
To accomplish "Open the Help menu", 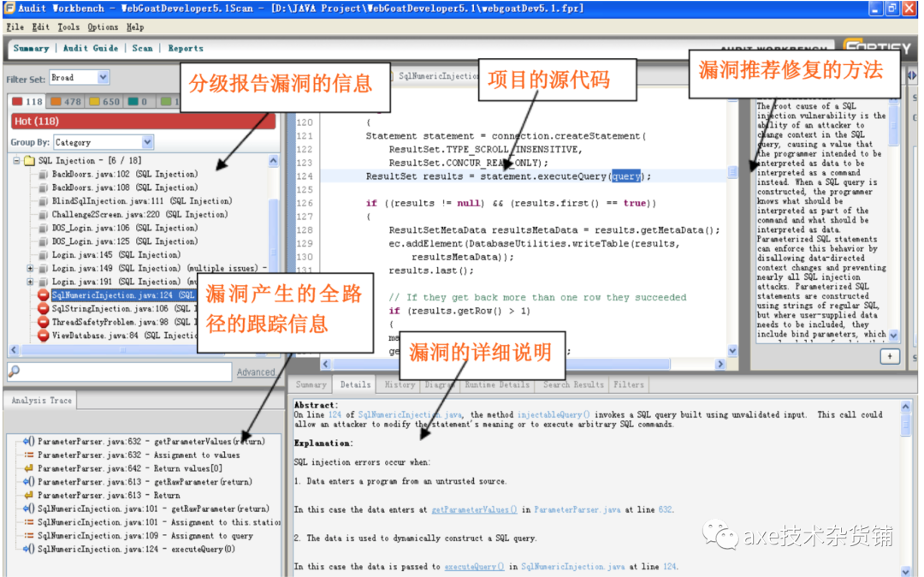I will pos(135,27).
